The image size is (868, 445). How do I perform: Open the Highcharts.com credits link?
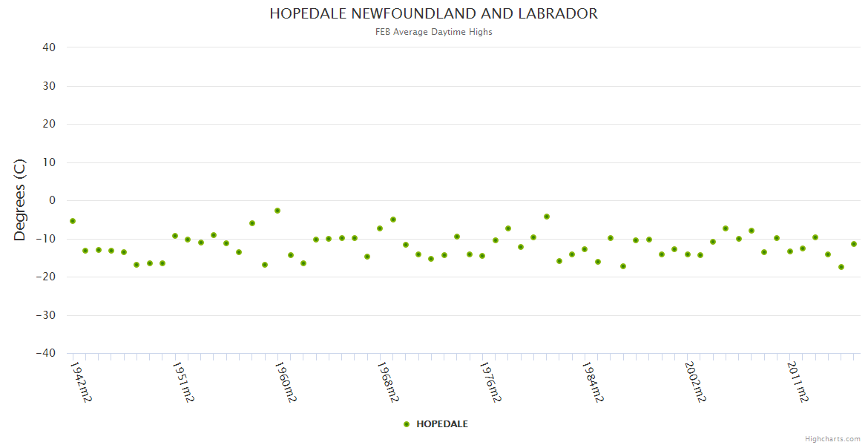(x=832, y=438)
